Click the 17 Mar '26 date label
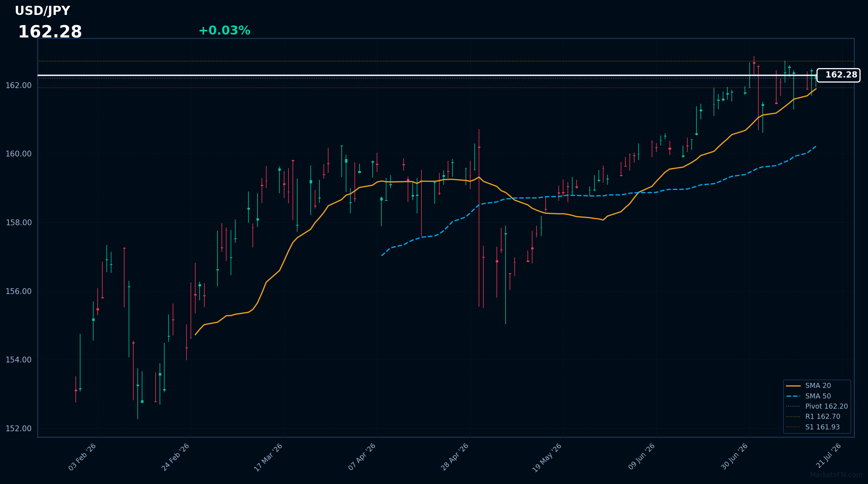868x484 pixels. [x=268, y=457]
